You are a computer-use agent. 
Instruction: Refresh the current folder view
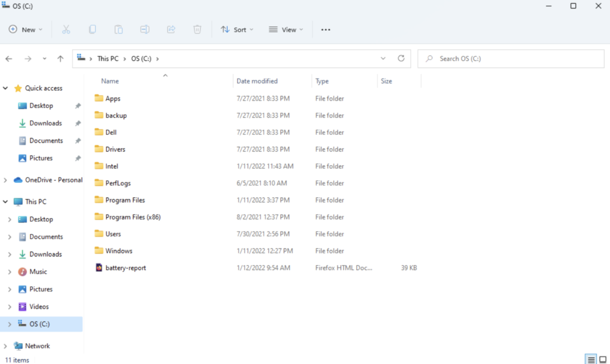tap(401, 59)
